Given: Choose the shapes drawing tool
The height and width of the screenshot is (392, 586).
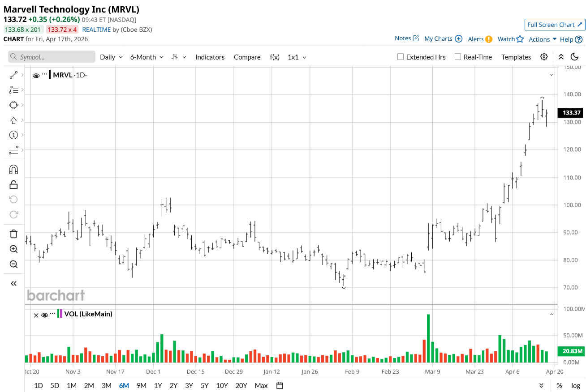Looking at the screenshot, I should (13, 105).
